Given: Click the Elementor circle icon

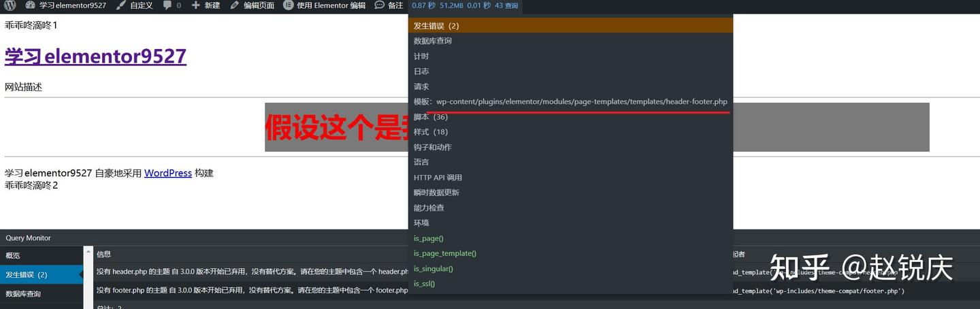Looking at the screenshot, I should [288, 5].
